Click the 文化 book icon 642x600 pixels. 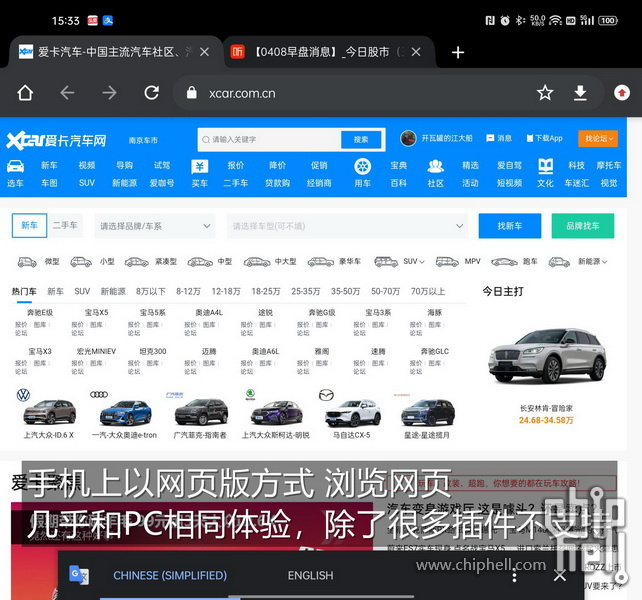(545, 166)
